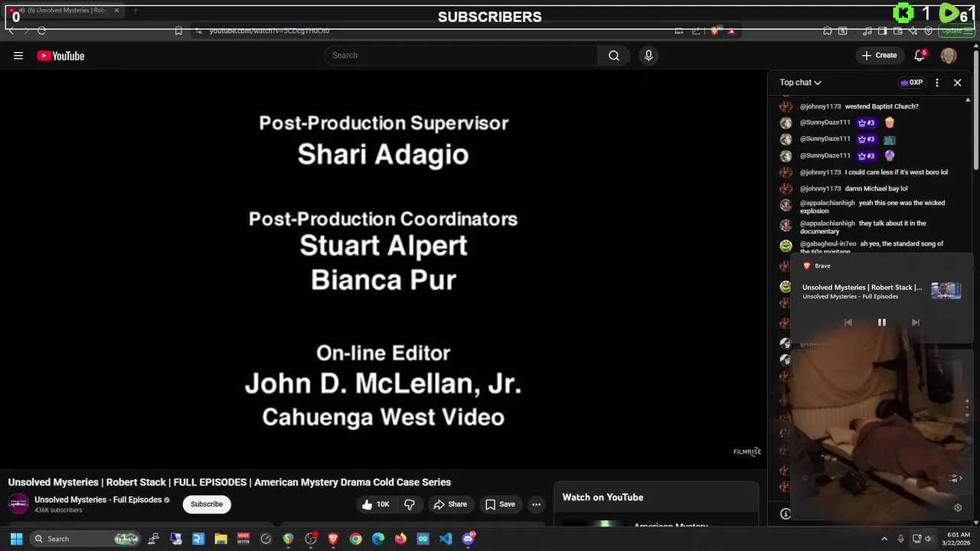Close the Unsolved Mysteries browser tab
The width and height of the screenshot is (980, 551).
click(x=116, y=11)
